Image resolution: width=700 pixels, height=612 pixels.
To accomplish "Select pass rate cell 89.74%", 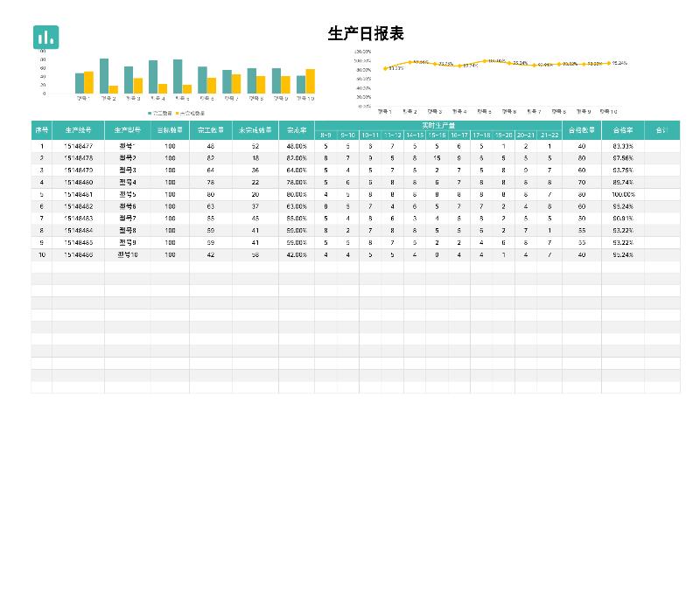I will [x=623, y=183].
